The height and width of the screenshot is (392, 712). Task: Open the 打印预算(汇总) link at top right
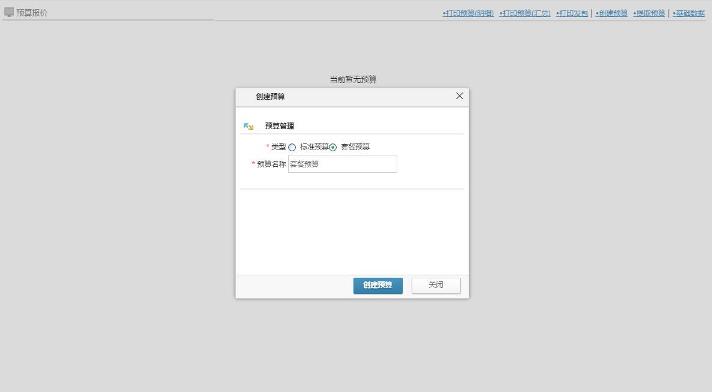(524, 13)
